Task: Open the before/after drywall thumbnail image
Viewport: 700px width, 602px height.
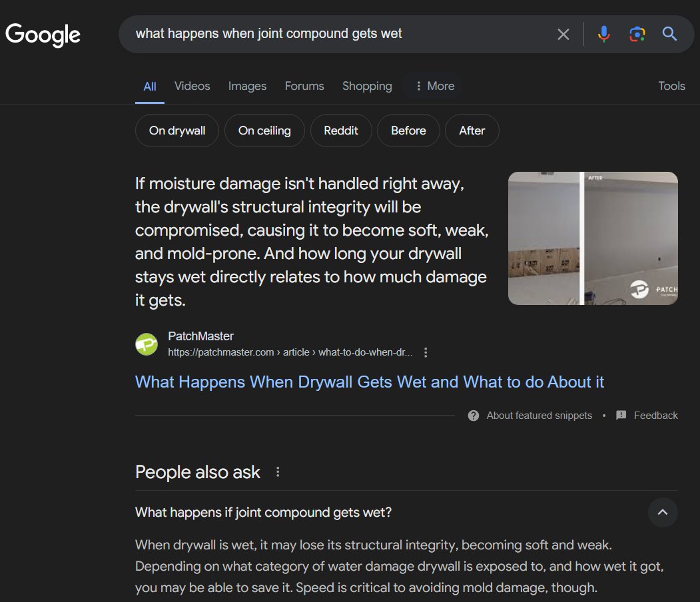Action: (x=593, y=238)
